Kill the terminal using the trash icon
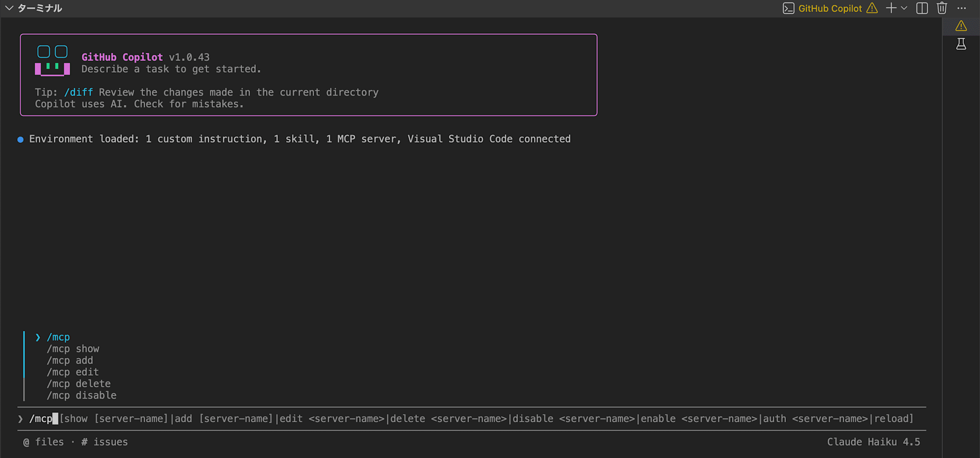The width and height of the screenshot is (980, 458). click(x=942, y=8)
